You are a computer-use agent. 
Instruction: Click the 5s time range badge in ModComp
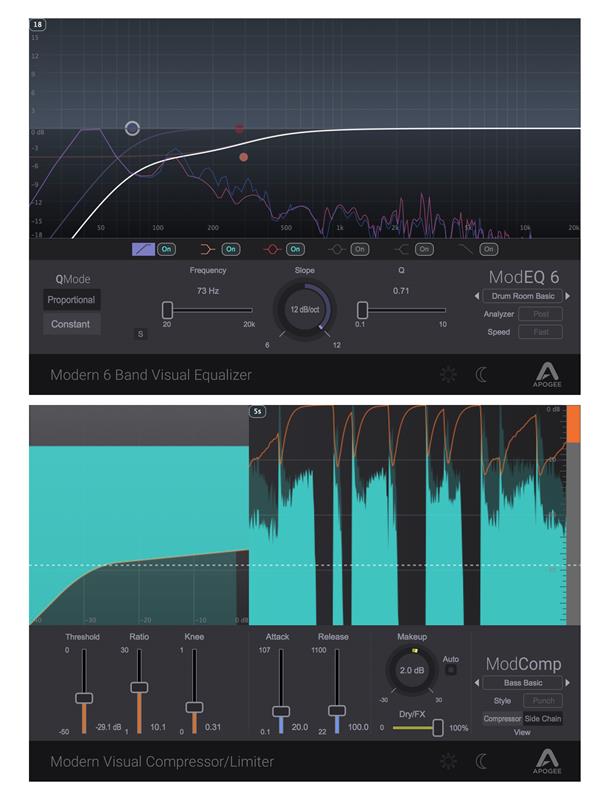(x=258, y=411)
